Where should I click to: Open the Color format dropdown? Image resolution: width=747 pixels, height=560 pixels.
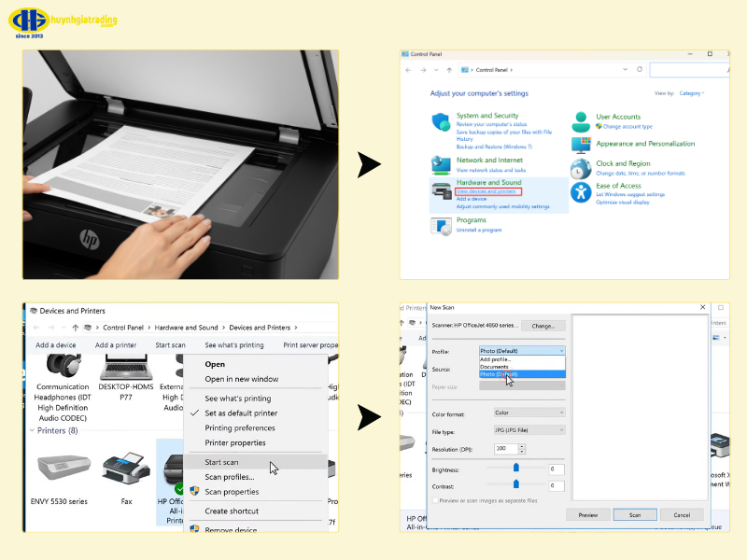[529, 413]
